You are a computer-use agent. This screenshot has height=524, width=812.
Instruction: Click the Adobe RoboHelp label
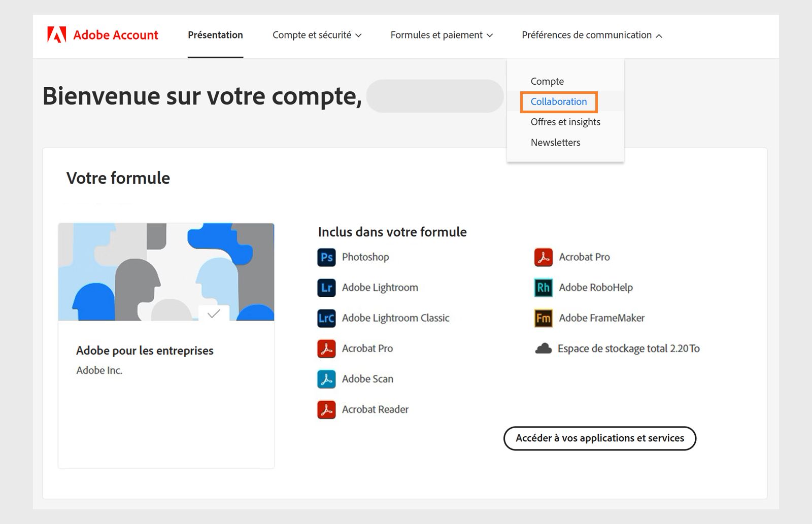(596, 288)
